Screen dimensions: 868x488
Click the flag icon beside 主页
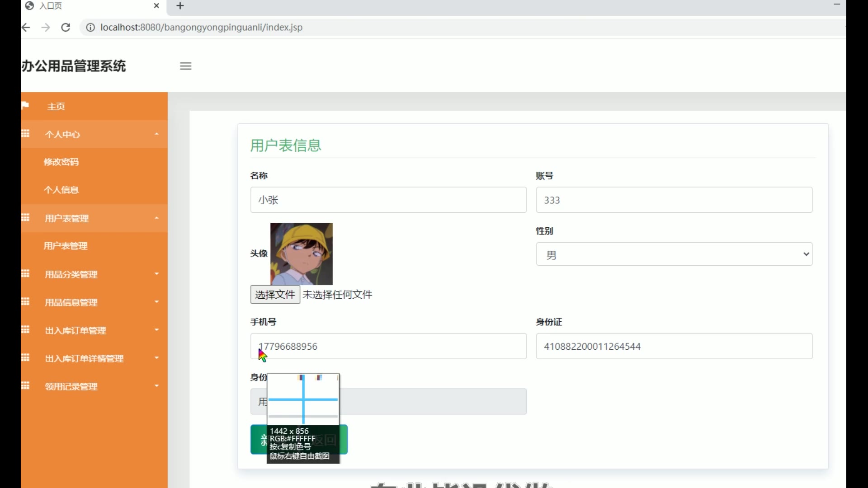[25, 106]
